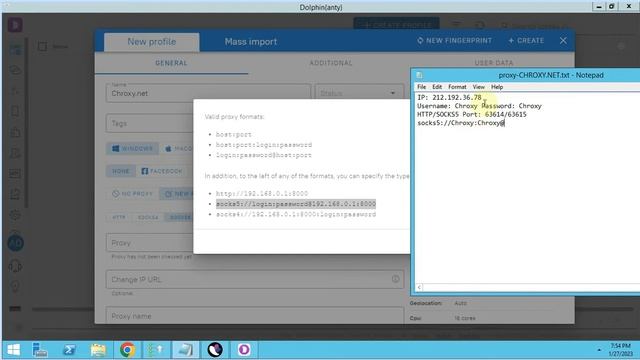The width and height of the screenshot is (640, 360).
Task: Click the Tags input field
Action: pos(149,123)
